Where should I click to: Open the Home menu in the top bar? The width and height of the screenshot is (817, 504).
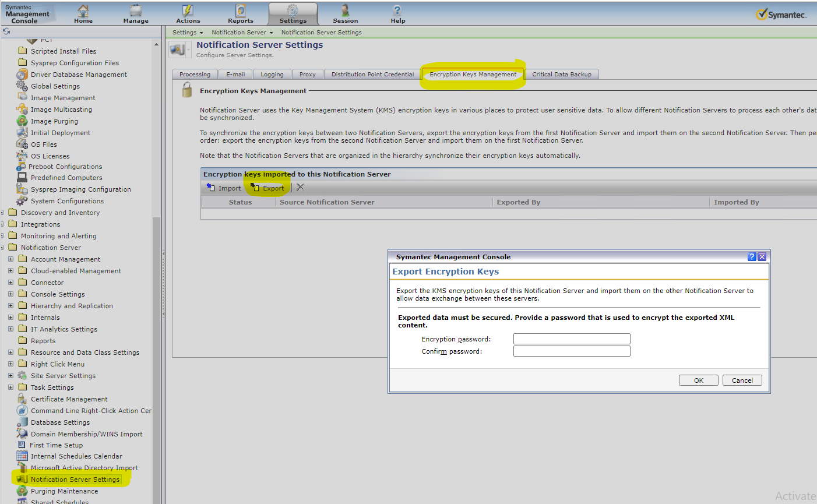[83, 13]
